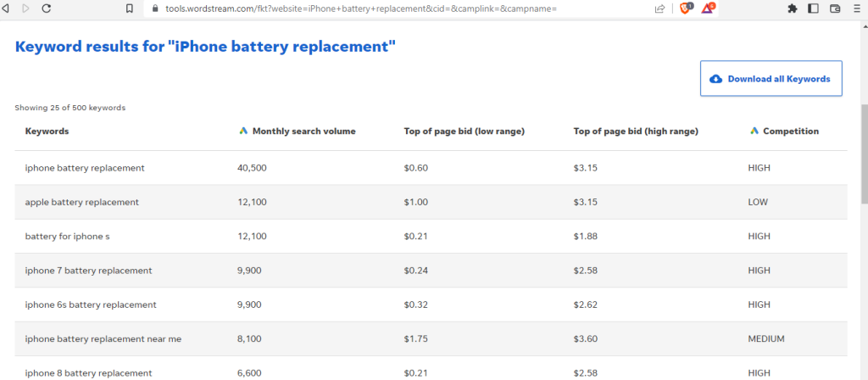868x380 pixels.
Task: Click the Competition column header
Action: 791,131
